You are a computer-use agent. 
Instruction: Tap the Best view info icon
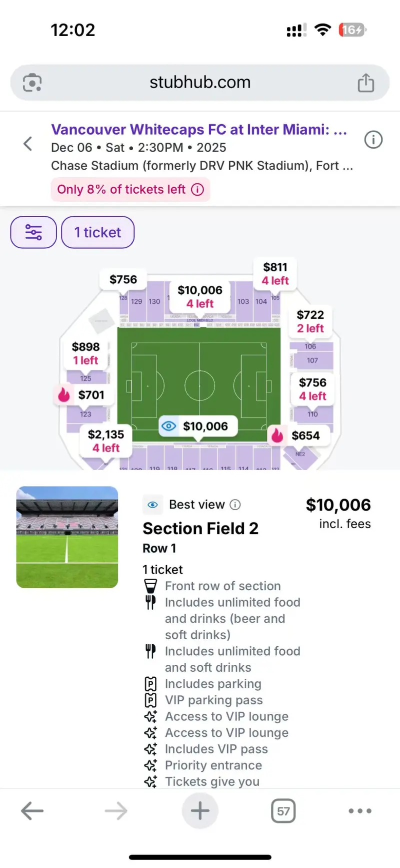[235, 505]
